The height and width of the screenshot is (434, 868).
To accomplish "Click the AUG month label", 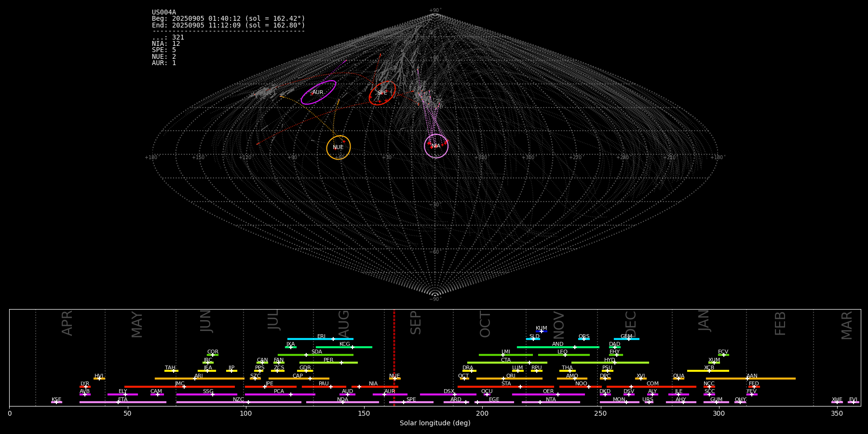I will pyautogui.click(x=344, y=324).
